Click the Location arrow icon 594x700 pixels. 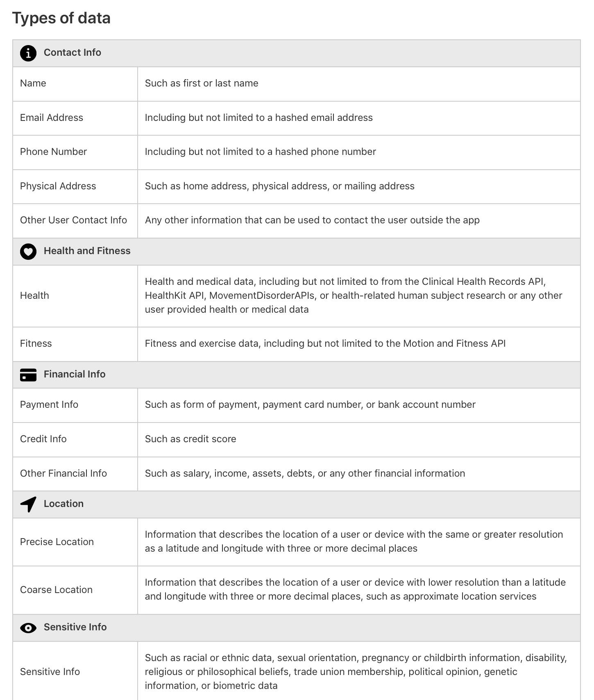[x=28, y=504]
